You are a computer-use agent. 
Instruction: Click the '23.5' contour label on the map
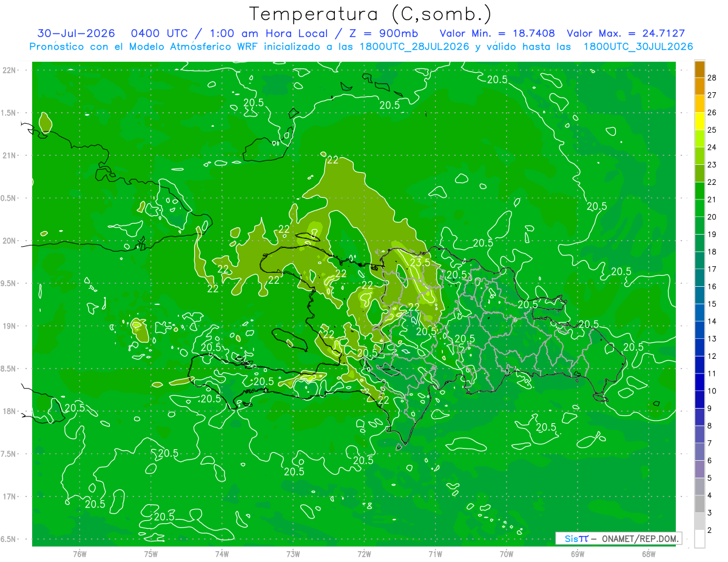pyautogui.click(x=420, y=263)
